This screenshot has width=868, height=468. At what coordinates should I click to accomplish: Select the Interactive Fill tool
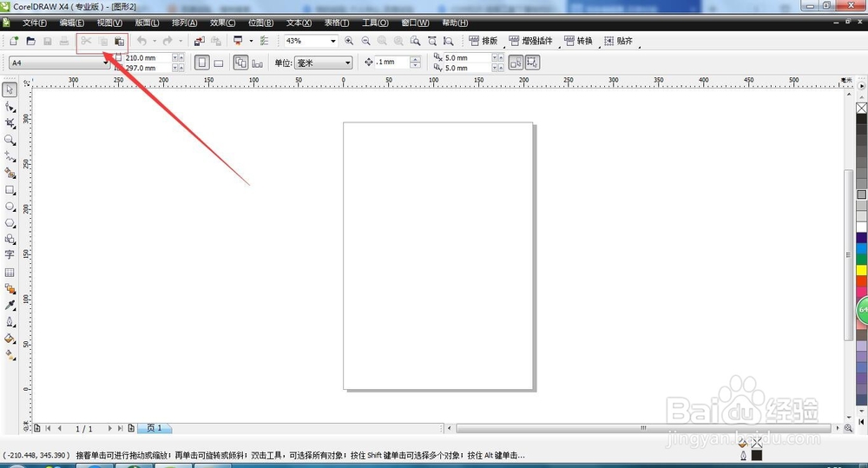tap(10, 355)
